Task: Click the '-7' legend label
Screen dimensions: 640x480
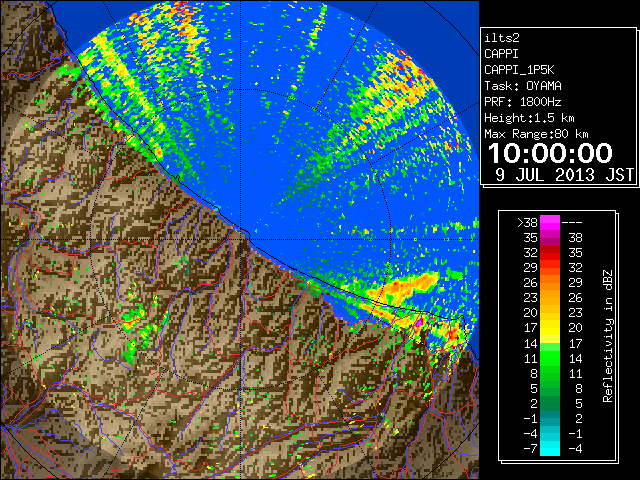Action: coord(530,449)
